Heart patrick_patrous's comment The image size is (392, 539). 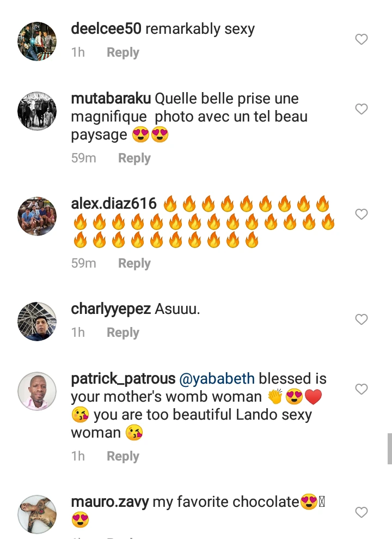coord(362,389)
